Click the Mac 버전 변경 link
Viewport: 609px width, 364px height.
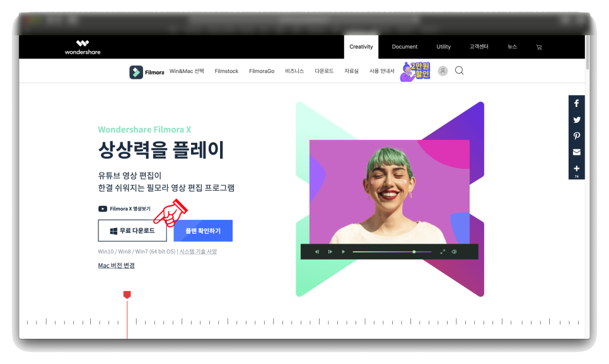tap(116, 265)
